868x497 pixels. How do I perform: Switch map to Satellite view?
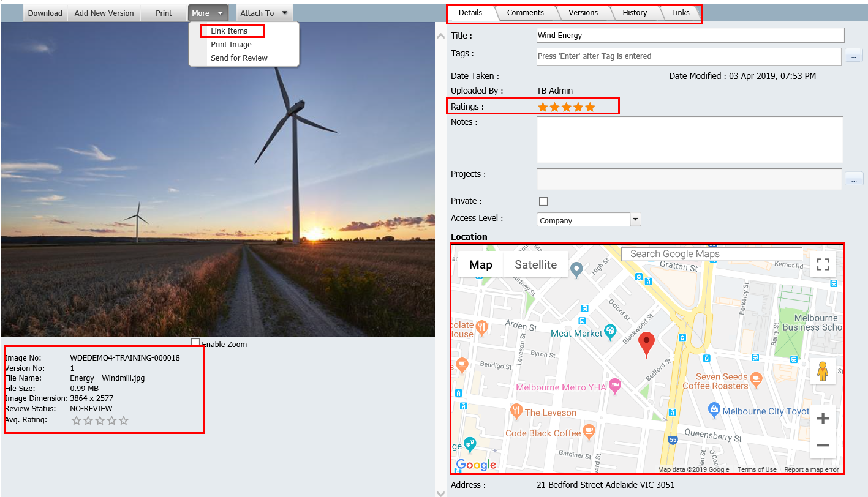536,264
